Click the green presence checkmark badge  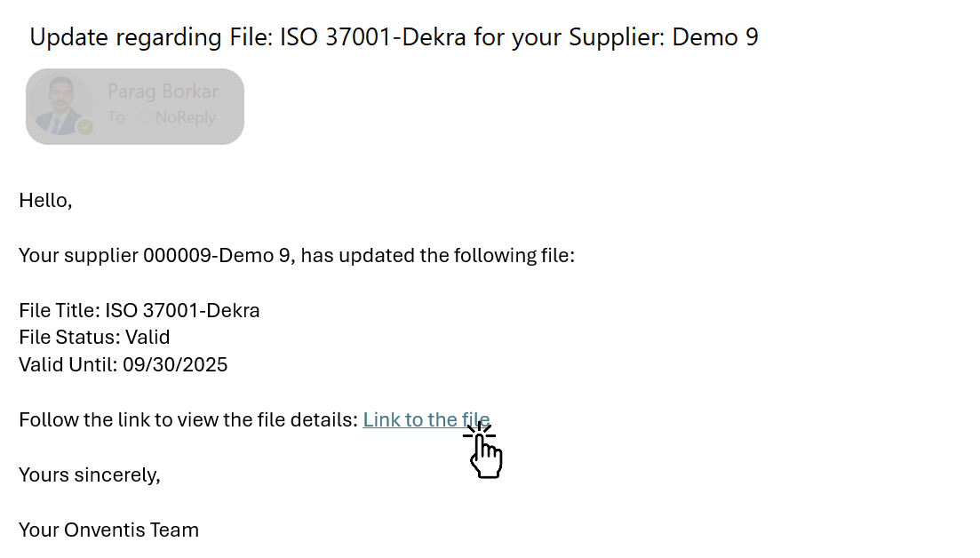85,127
